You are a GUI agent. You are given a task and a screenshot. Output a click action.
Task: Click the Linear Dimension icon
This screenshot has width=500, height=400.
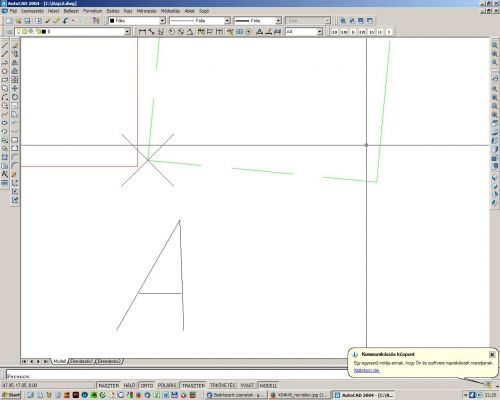(x=142, y=32)
